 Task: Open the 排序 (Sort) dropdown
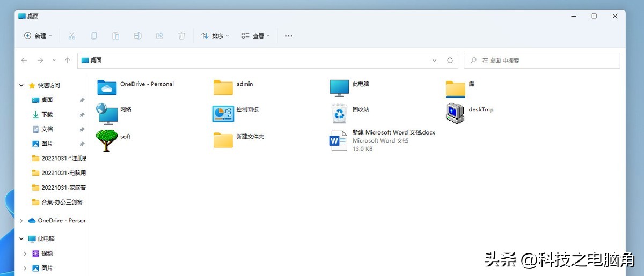(215, 36)
